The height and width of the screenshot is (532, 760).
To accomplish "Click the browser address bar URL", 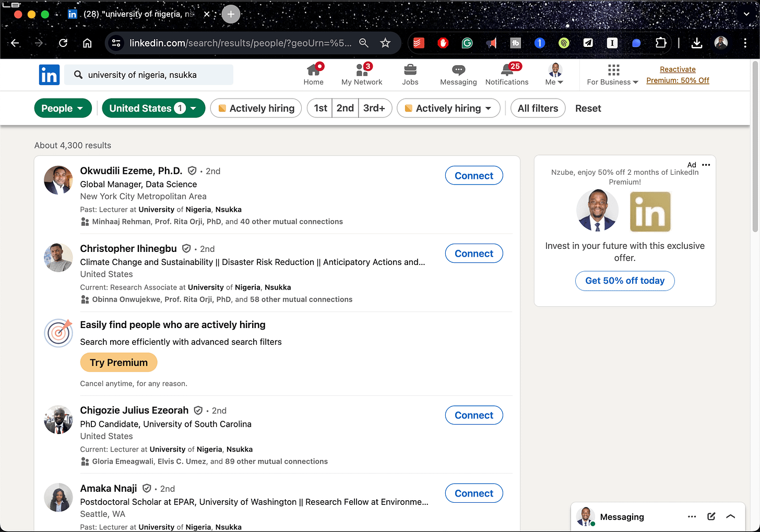I will point(240,43).
